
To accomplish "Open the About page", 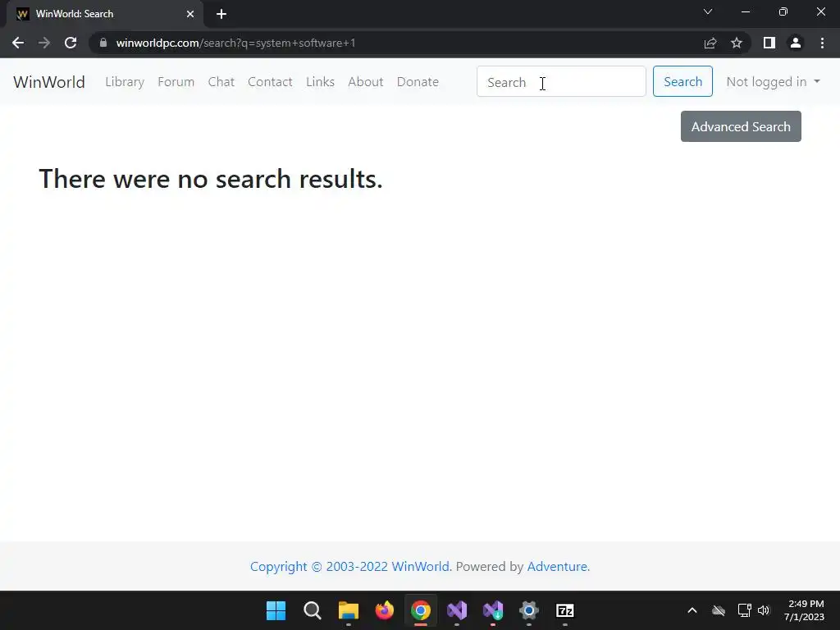I will click(366, 82).
